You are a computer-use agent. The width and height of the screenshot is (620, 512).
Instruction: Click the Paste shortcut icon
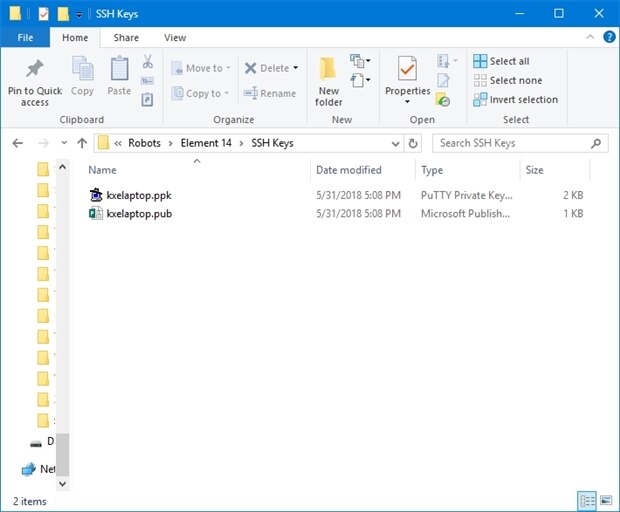[147, 99]
